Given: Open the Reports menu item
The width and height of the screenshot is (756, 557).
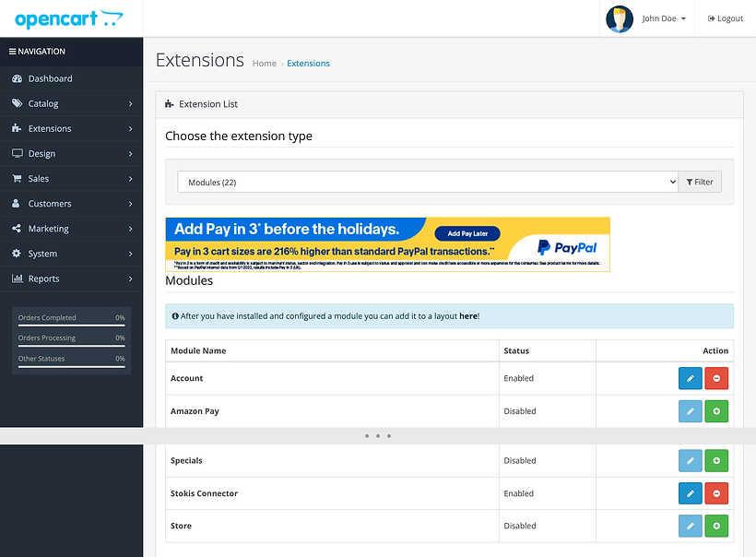Looking at the screenshot, I should [71, 278].
